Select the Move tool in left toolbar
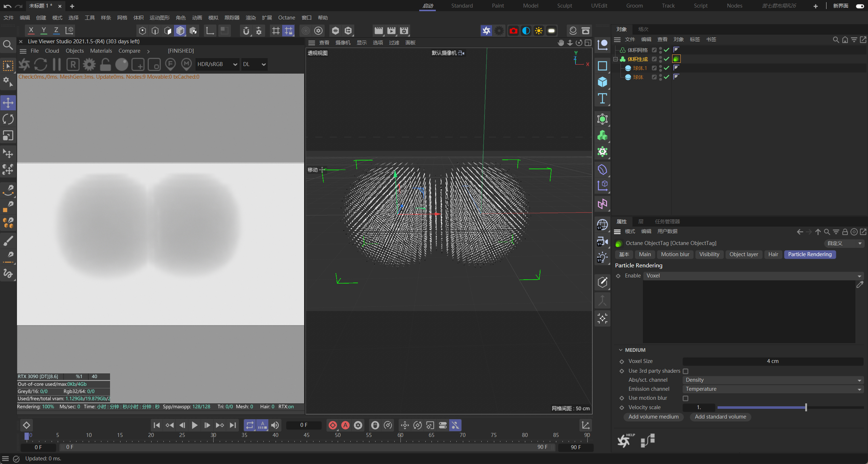Viewport: 868px width, 464px height. (x=8, y=103)
